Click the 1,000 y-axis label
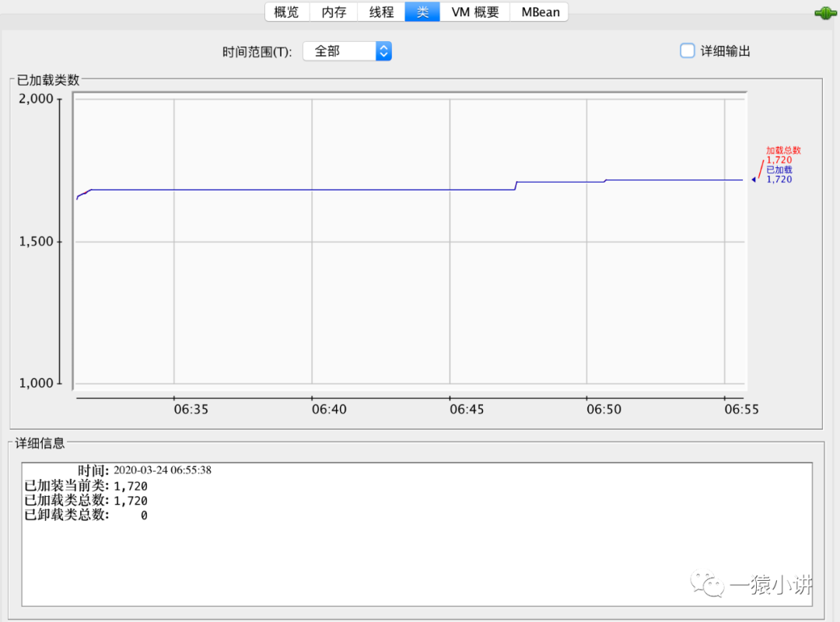The height and width of the screenshot is (622, 840). pos(36,383)
